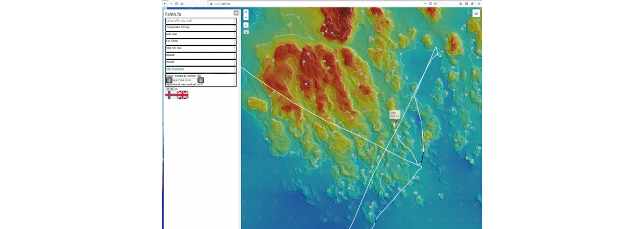Viewport: 644px width, 229px height.
Task: Step to next date with right arrow
Action: pyautogui.click(x=200, y=80)
